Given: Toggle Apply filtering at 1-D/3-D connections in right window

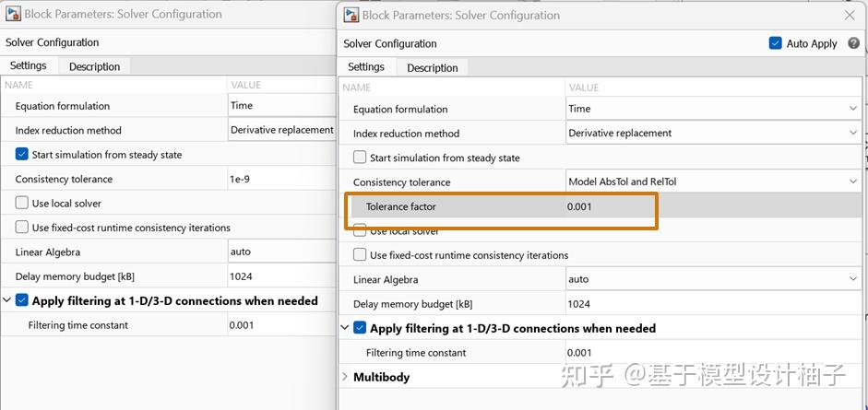Looking at the screenshot, I should (360, 328).
